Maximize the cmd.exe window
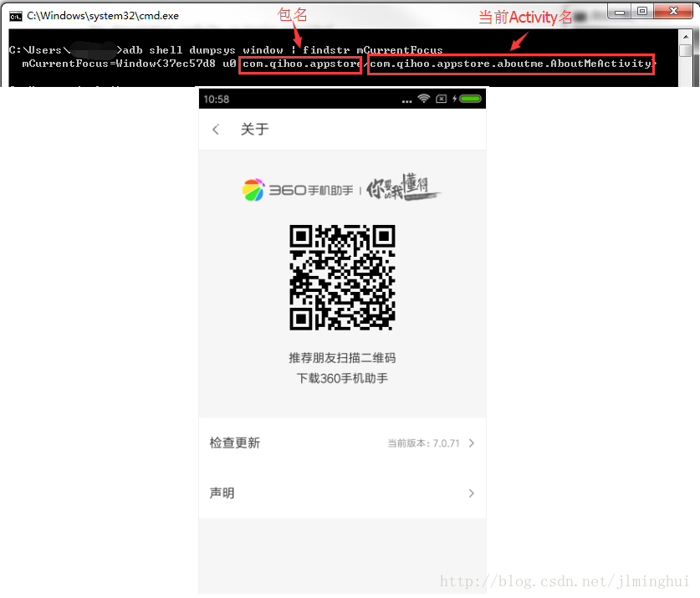 click(642, 12)
